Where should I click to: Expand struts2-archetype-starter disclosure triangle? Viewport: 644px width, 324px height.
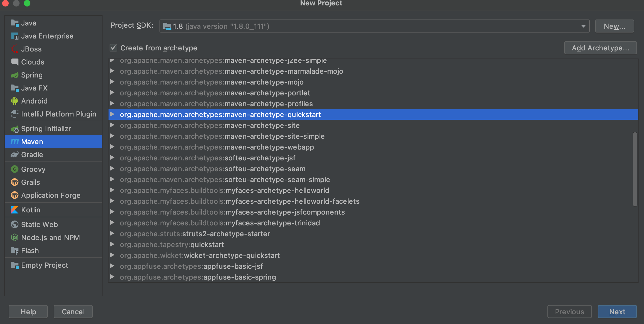pyautogui.click(x=112, y=234)
